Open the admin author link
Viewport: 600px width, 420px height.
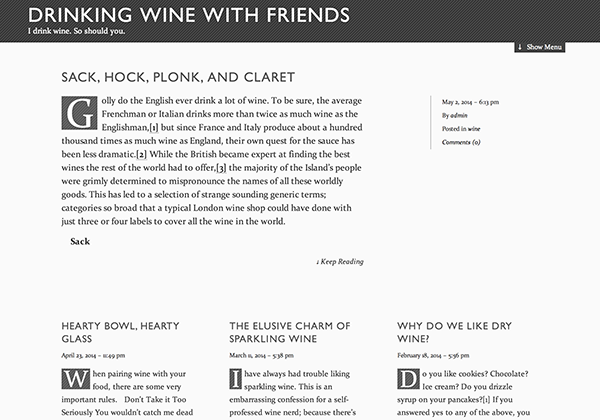tap(459, 115)
